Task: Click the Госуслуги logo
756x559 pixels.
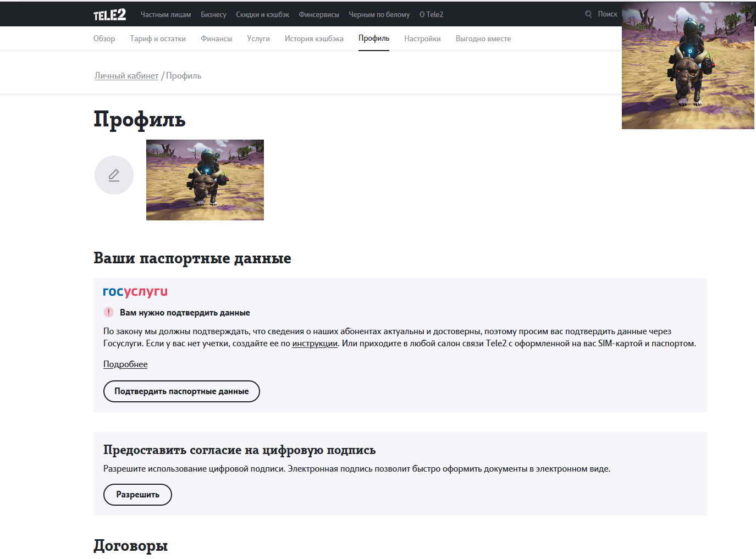Action: (135, 292)
